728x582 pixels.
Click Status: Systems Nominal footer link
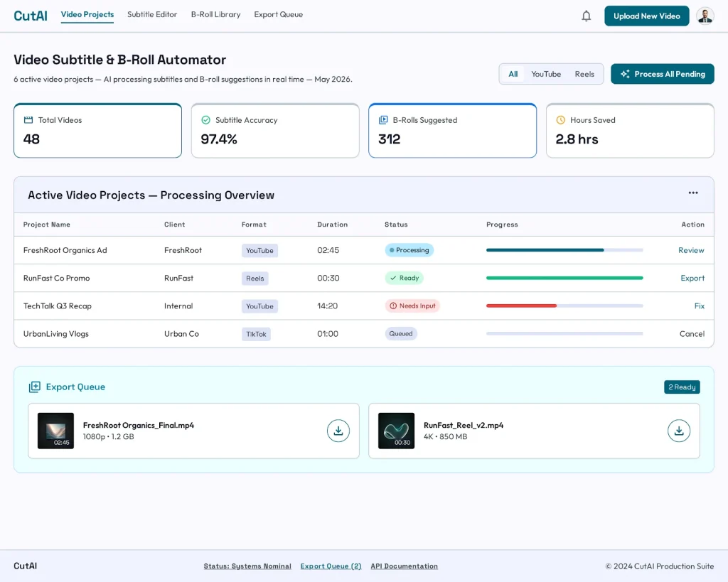pyautogui.click(x=247, y=566)
